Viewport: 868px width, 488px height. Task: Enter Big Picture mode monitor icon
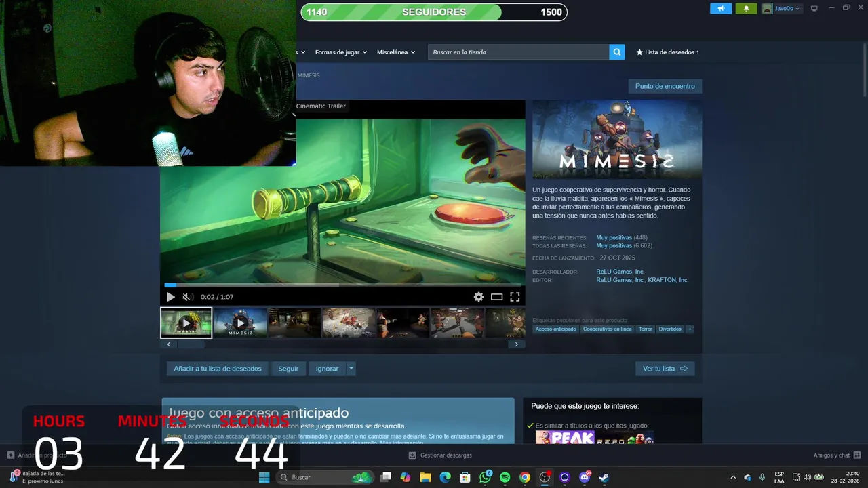[x=814, y=8]
